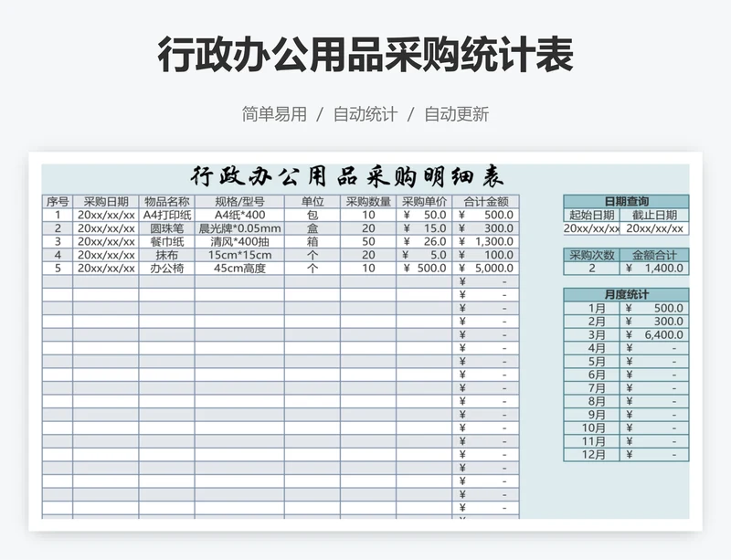Click the '日期查询' panel header

pos(626,201)
